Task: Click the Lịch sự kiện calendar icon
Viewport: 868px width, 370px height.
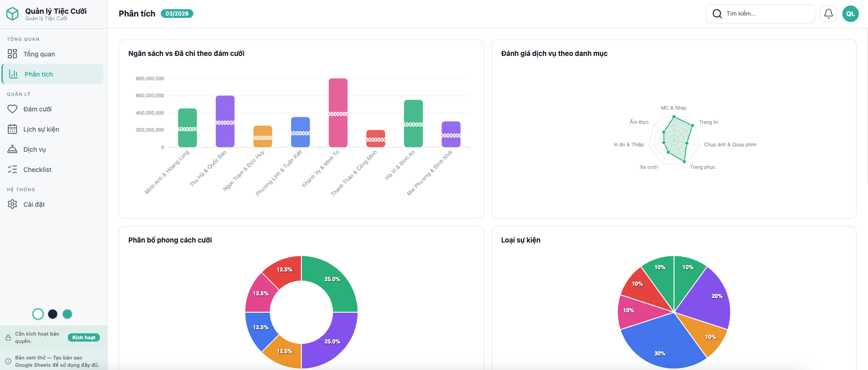Action: [12, 129]
